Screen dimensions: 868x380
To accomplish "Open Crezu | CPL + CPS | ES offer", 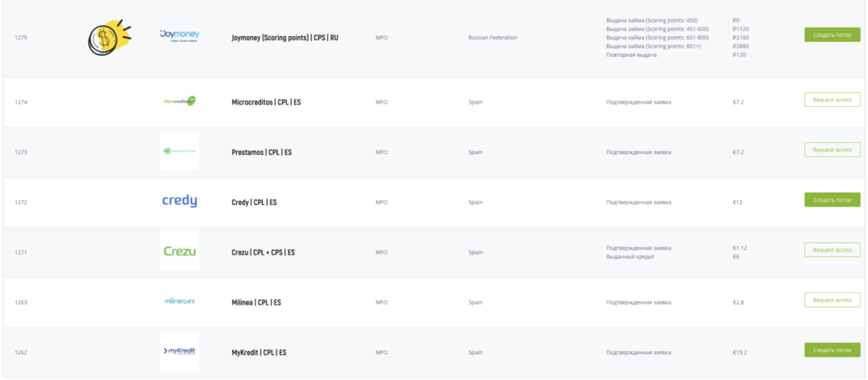I will (x=263, y=252).
